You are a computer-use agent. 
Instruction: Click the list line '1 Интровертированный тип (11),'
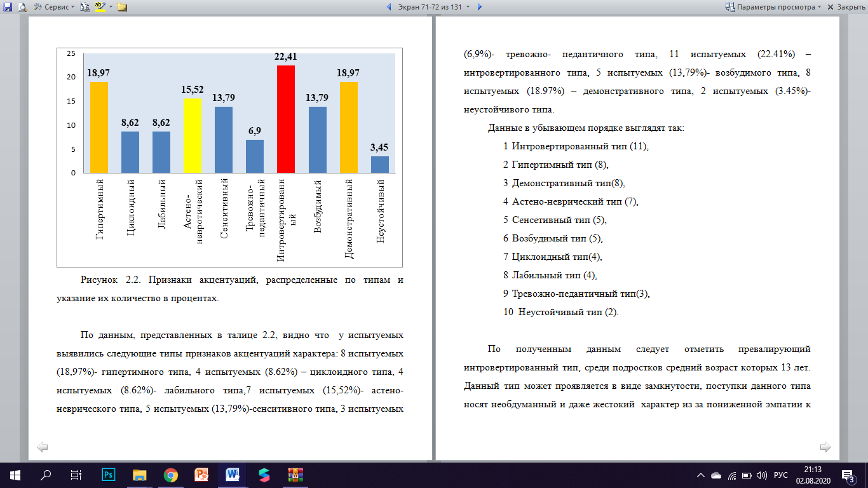pos(576,147)
